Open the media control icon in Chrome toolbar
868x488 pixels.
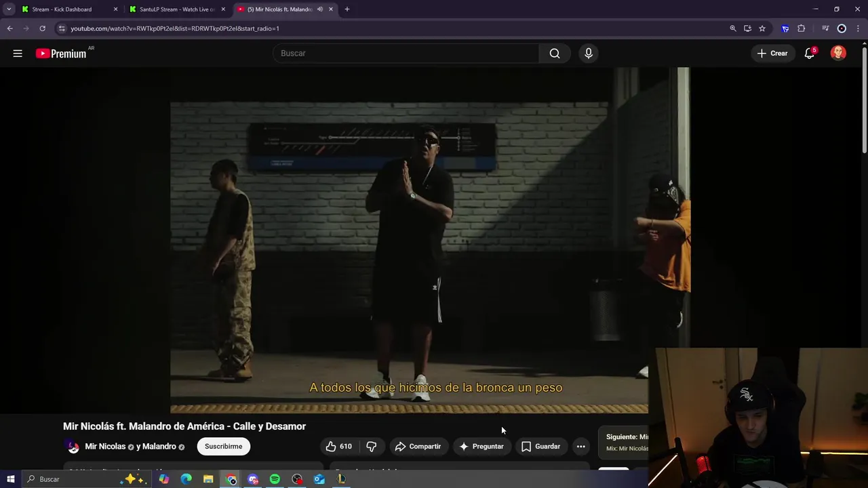coord(825,28)
